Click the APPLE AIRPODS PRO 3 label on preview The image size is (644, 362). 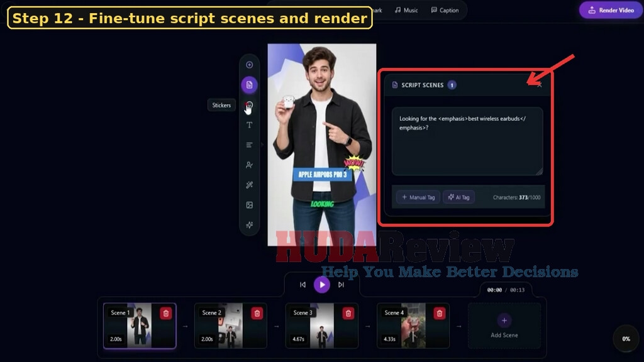323,175
